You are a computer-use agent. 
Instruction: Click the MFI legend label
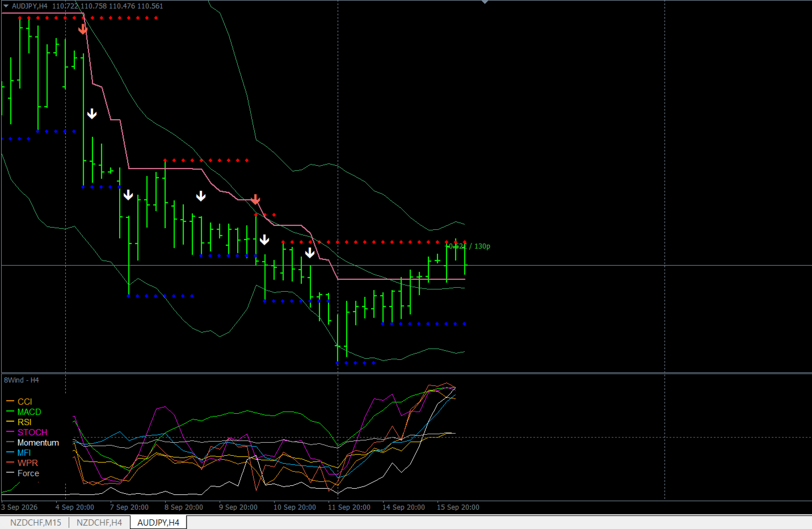24,453
